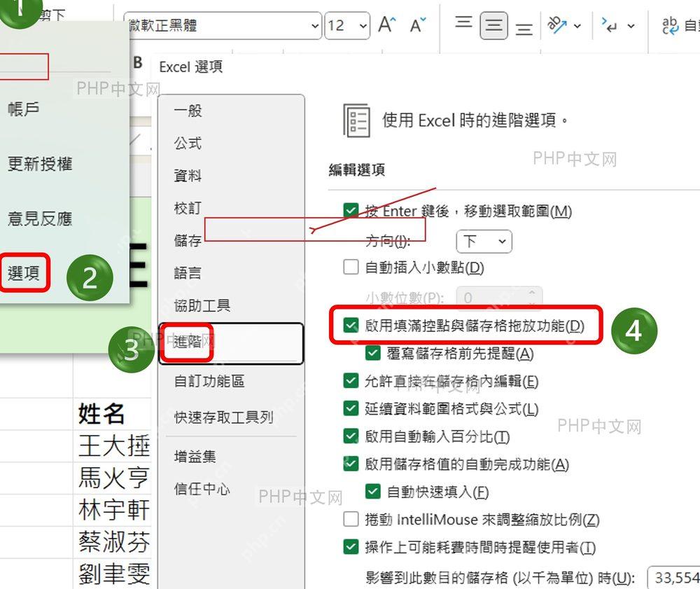700x589 pixels.
Task: Decrease font size with the smaller A icon
Action: [418, 25]
